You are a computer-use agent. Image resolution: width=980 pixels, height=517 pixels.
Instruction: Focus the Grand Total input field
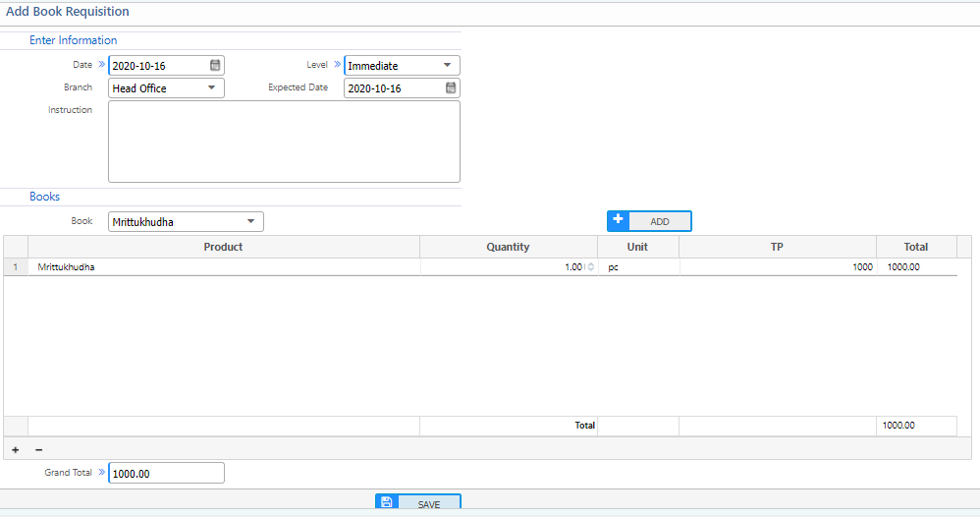[166, 474]
